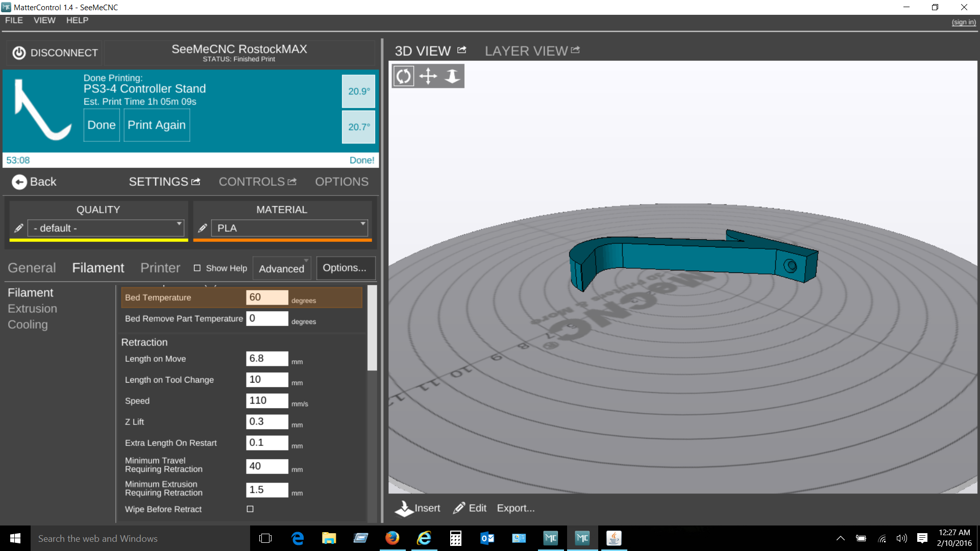Pop out the Layer View window

[x=576, y=50]
